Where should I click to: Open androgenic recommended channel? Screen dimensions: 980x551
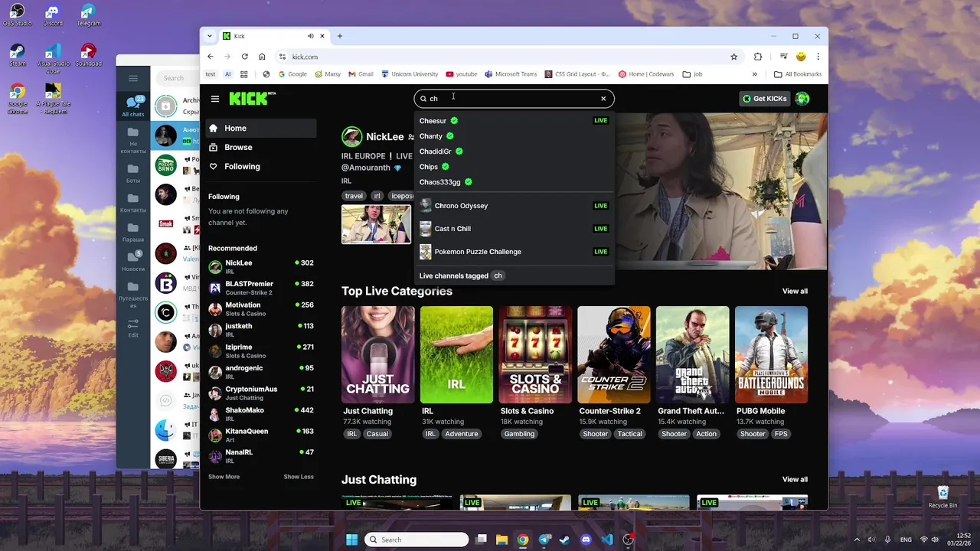261,372
